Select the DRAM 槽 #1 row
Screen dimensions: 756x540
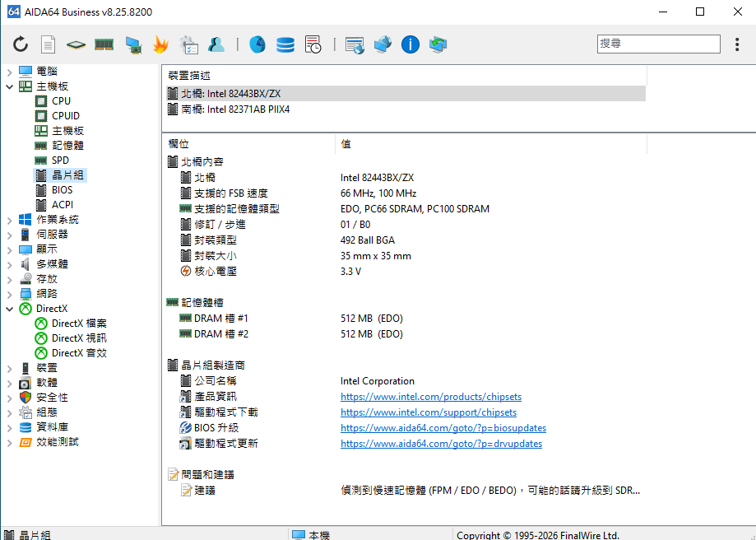(x=405, y=319)
